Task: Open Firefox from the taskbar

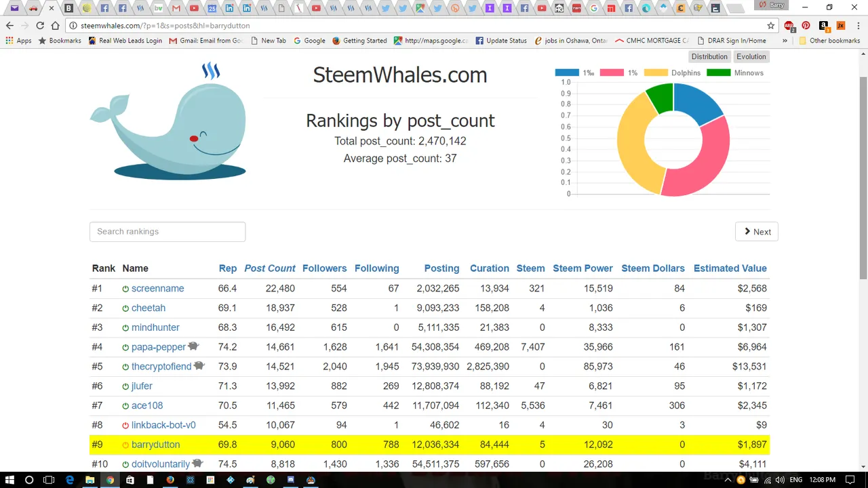Action: [170, 480]
